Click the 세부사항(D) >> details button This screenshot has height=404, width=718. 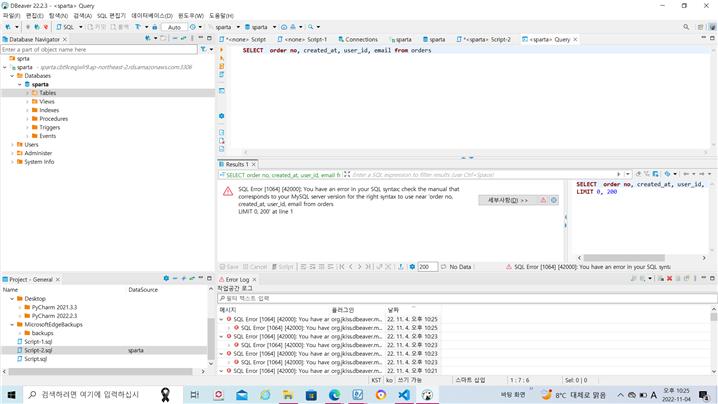[507, 200]
